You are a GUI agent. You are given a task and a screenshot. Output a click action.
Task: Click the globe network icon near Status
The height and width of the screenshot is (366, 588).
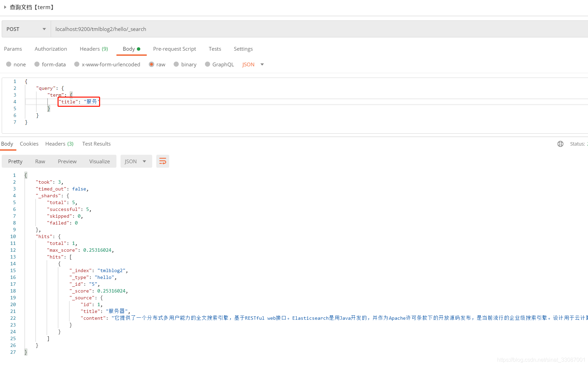[560, 144]
